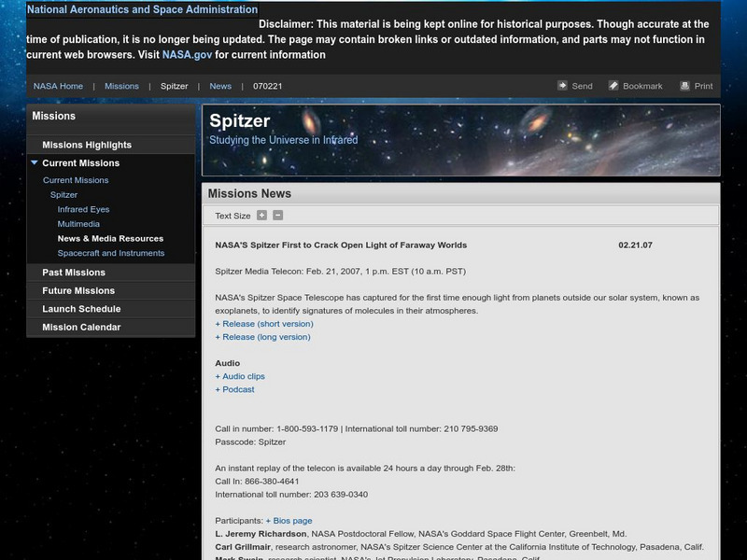Click the 070221 breadcrumb entry
The width and height of the screenshot is (747, 560).
tap(267, 86)
